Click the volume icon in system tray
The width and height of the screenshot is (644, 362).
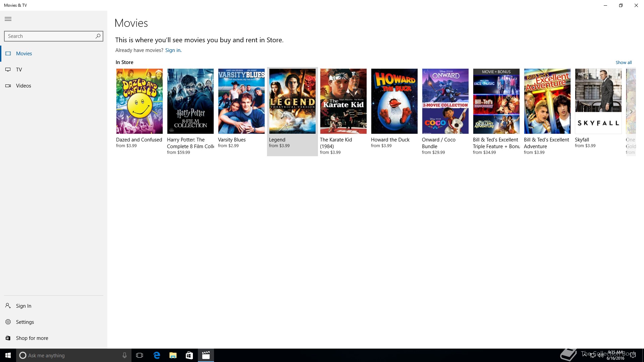click(600, 355)
